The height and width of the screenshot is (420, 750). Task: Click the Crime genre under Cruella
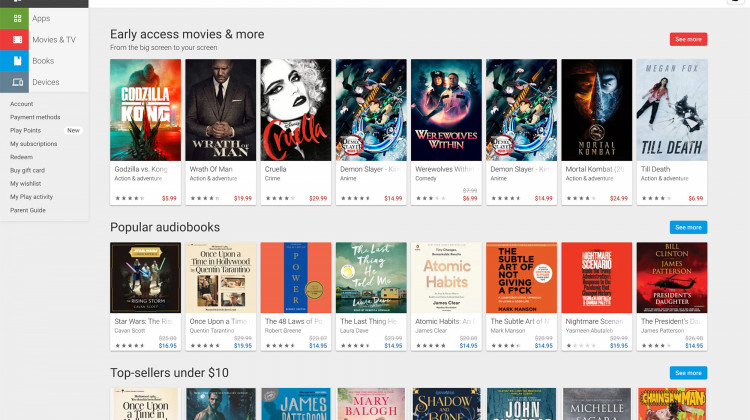click(272, 178)
